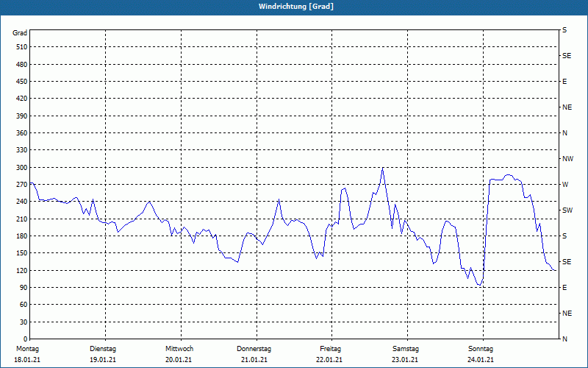588x368 pixels.
Task: Select the W compass label
Action: (565, 185)
